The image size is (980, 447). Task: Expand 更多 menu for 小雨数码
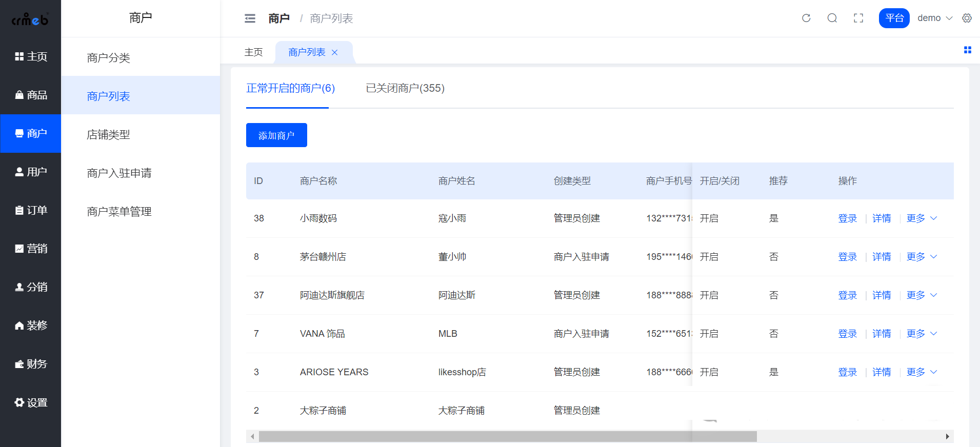(921, 218)
